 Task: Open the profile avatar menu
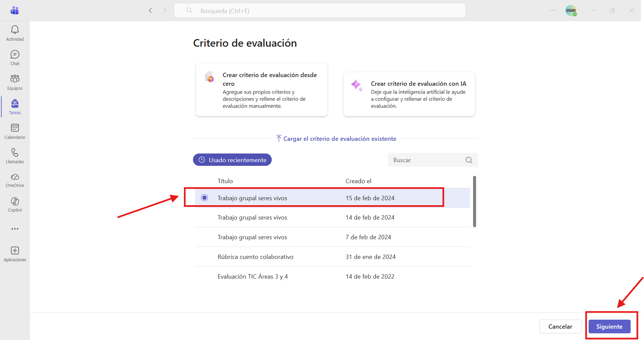point(571,10)
